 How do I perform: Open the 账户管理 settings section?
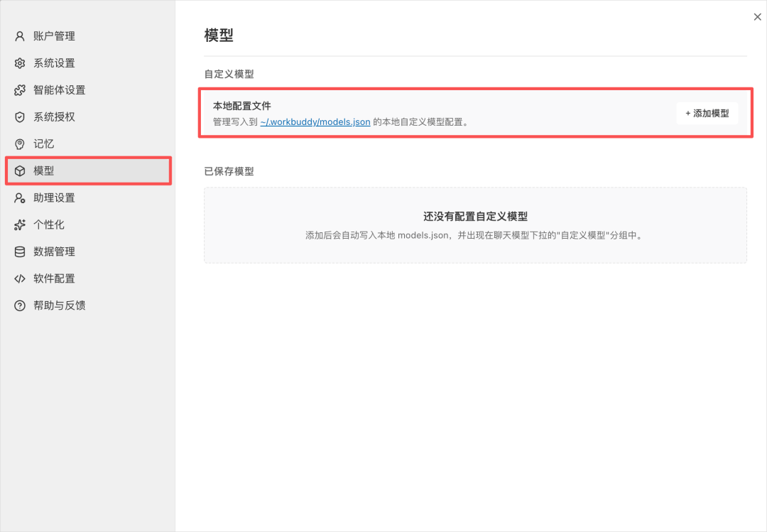[88, 36]
